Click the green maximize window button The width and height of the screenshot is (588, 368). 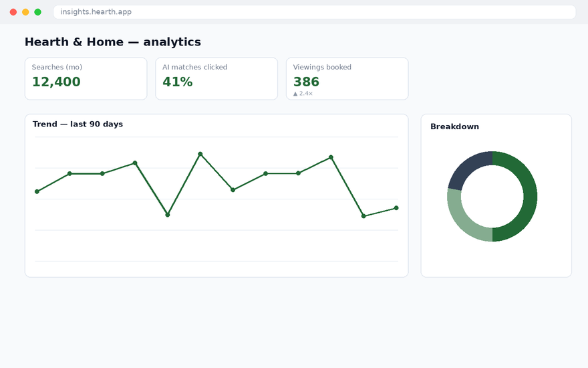(38, 12)
